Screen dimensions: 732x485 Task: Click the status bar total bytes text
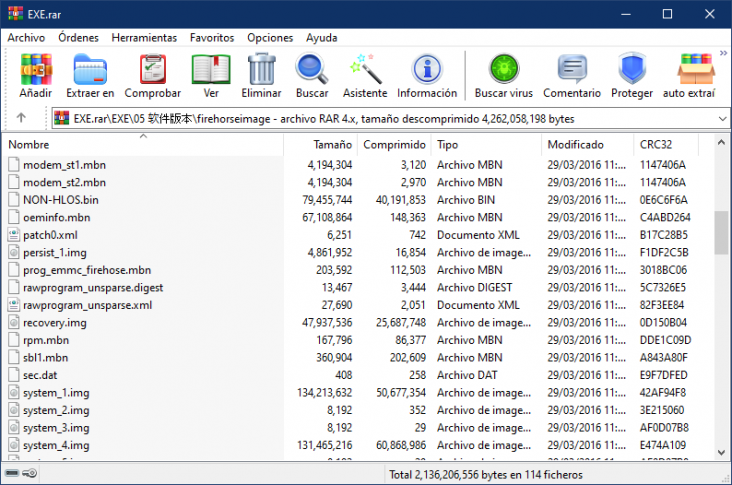pos(486,474)
